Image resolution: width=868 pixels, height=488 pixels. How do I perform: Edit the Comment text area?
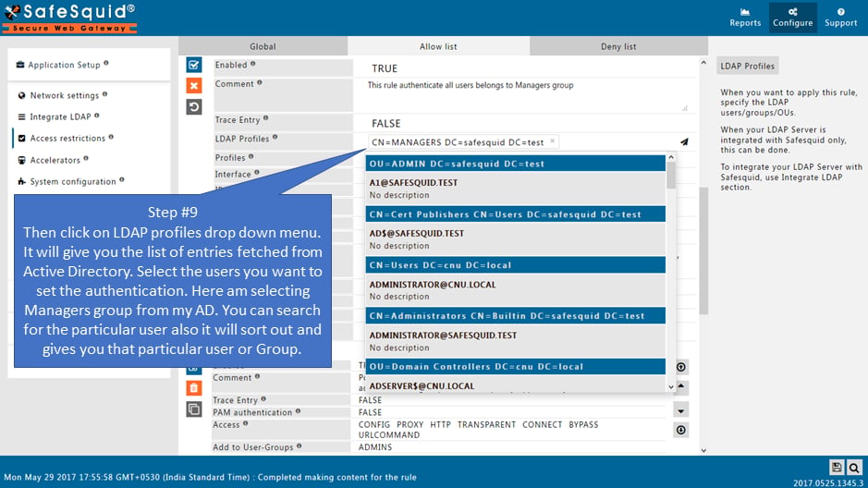(x=528, y=95)
